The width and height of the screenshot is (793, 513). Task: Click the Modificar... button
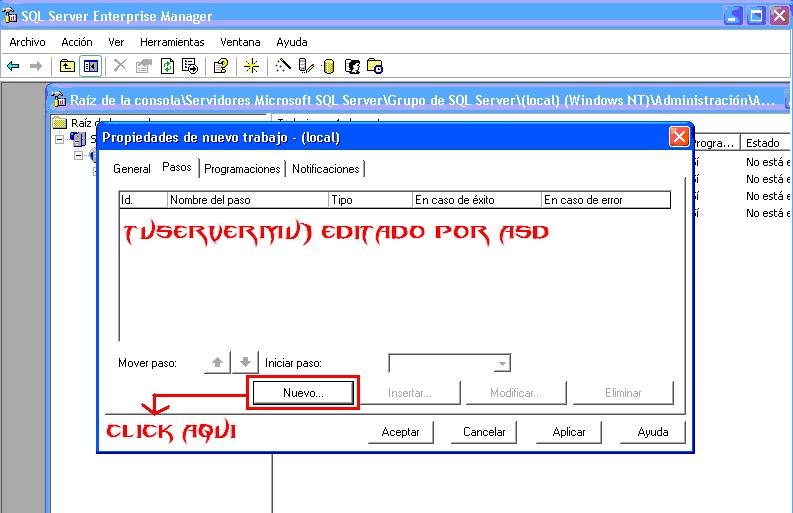516,393
